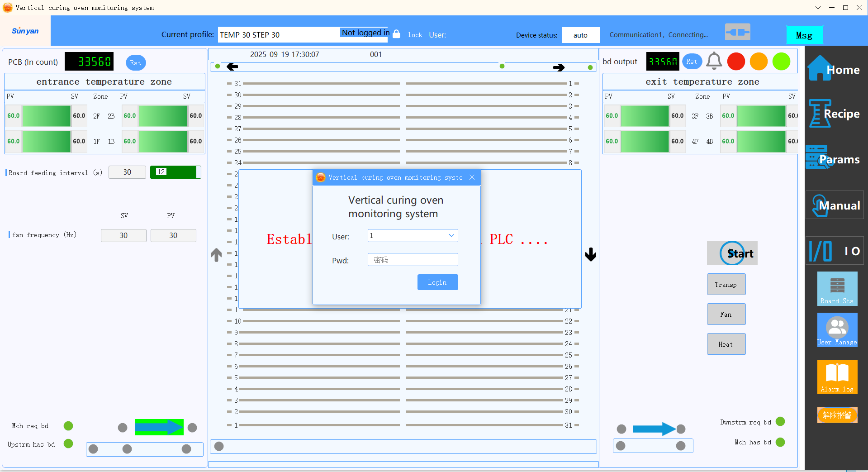The width and height of the screenshot is (868, 472).
Task: Open the Home page from sidebar
Action: coord(834,69)
